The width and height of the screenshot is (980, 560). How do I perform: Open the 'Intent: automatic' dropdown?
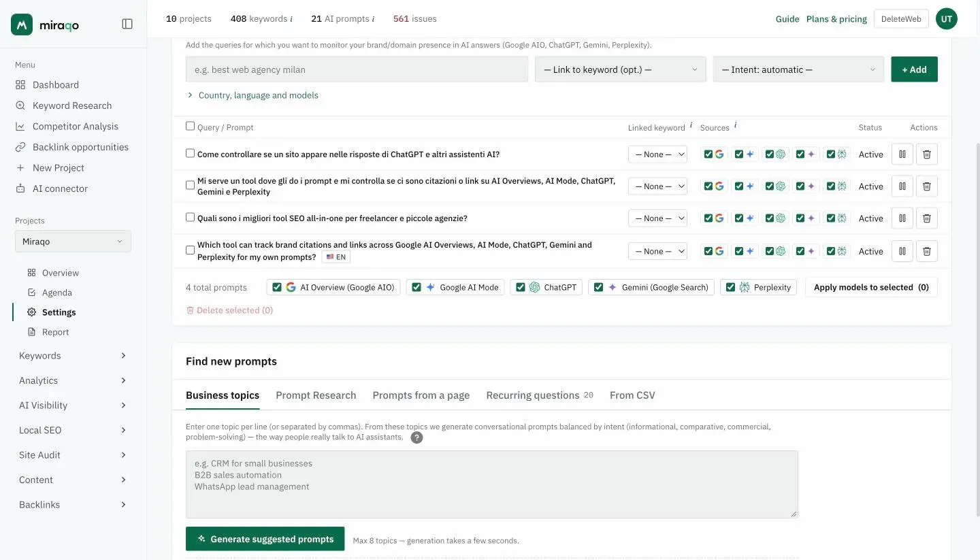pyautogui.click(x=798, y=69)
